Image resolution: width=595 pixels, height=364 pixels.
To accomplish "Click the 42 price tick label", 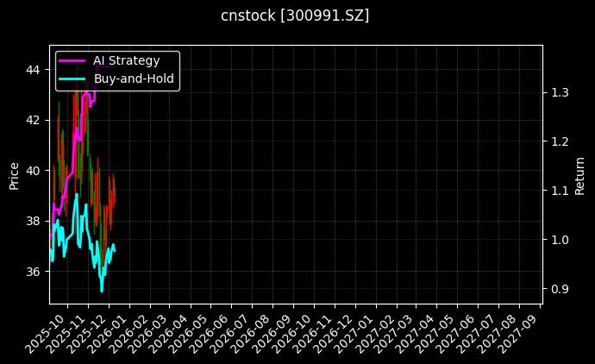I will (x=33, y=120).
